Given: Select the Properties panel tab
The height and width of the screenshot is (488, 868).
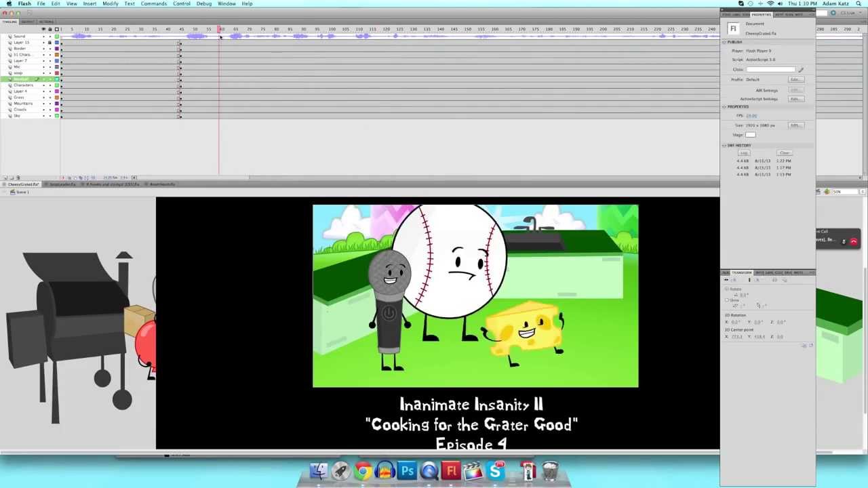Looking at the screenshot, I should tap(761, 15).
